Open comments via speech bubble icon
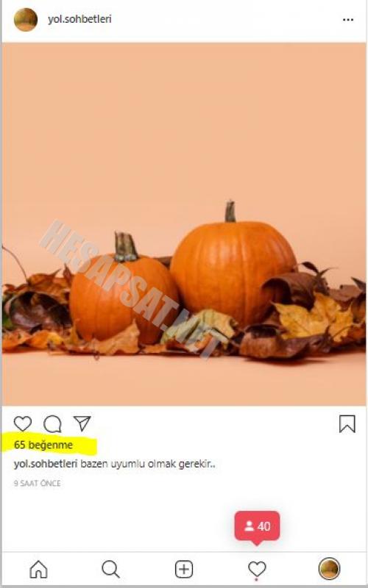This screenshot has width=368, height=588. (x=52, y=424)
